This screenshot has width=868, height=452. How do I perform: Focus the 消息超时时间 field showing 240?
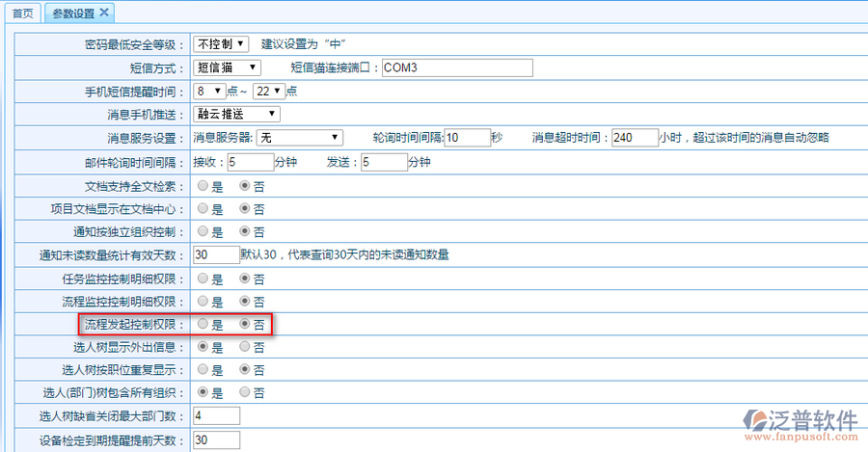point(634,138)
